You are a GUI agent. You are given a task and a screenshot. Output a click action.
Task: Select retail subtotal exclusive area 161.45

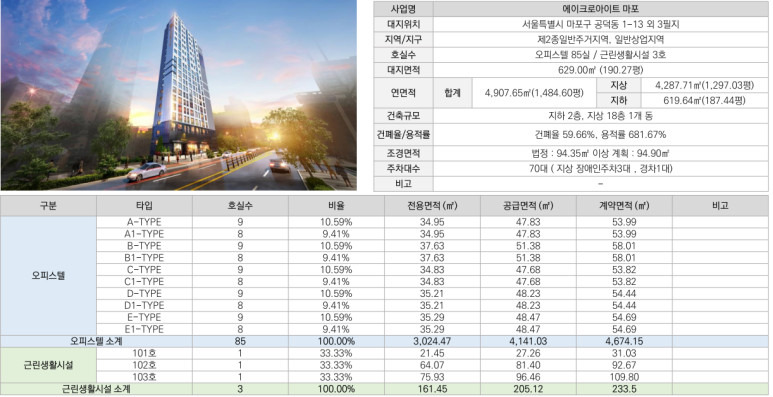point(432,389)
